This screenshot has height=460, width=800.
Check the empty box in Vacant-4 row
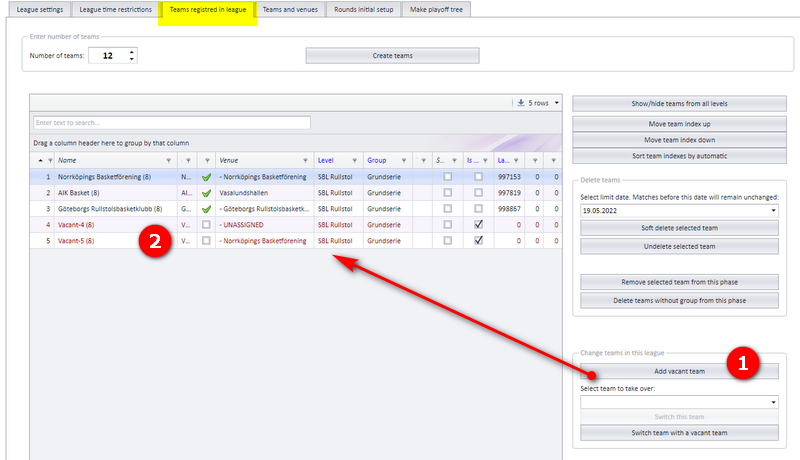tap(206, 224)
